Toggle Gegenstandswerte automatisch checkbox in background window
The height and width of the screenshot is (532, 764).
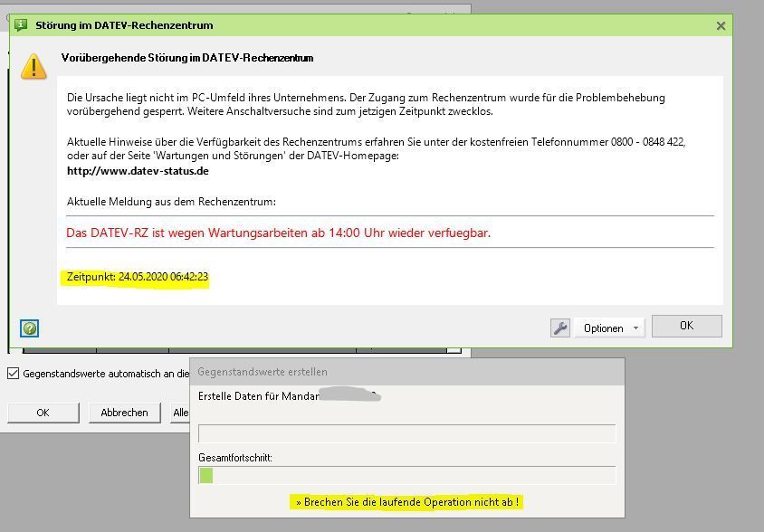tap(14, 374)
